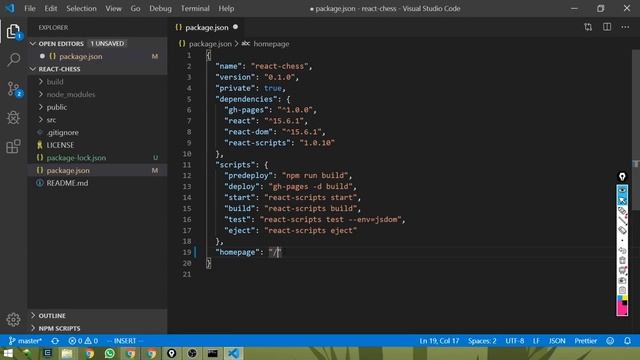Viewport: 640px width, 360px height.
Task: Toggle ink visibility eye in drawing toolbar
Action: tap(622, 190)
